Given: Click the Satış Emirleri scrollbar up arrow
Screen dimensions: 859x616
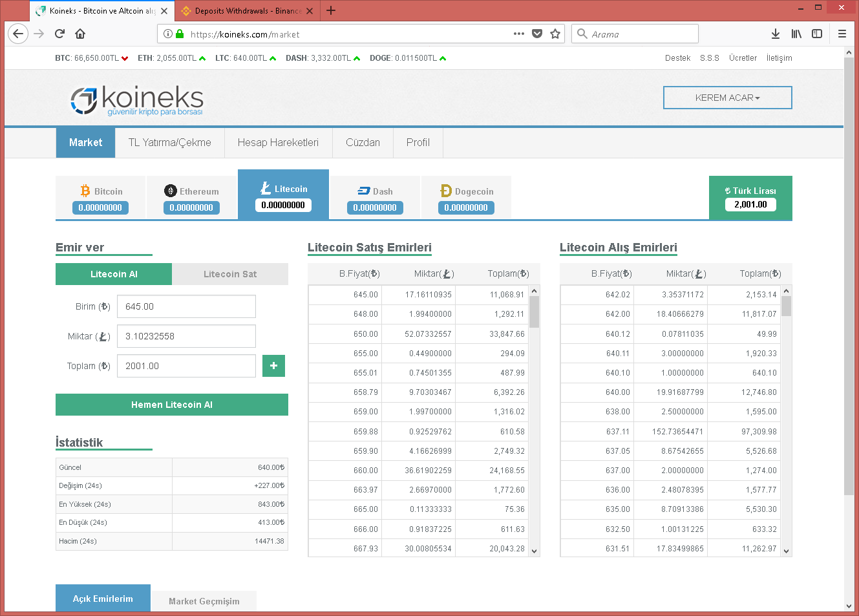Looking at the screenshot, I should 535,291.
